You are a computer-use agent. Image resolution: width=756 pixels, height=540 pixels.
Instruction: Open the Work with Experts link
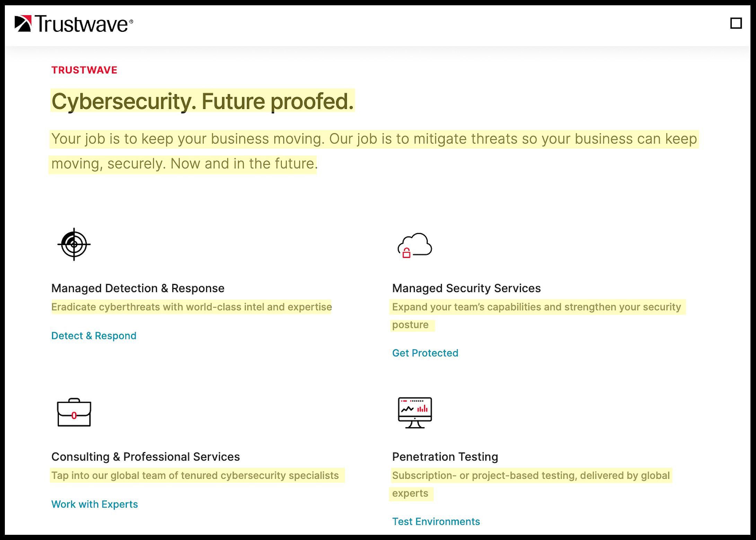(95, 504)
